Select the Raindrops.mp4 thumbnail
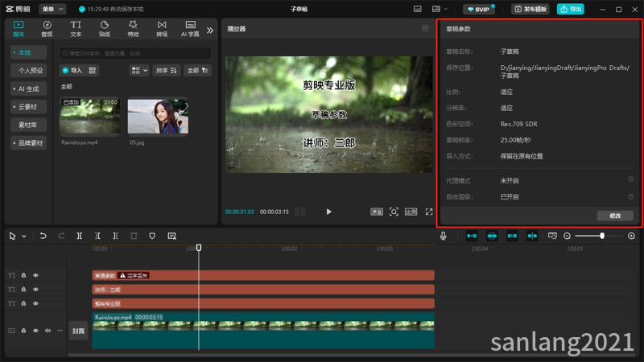644x362 pixels. point(90,116)
